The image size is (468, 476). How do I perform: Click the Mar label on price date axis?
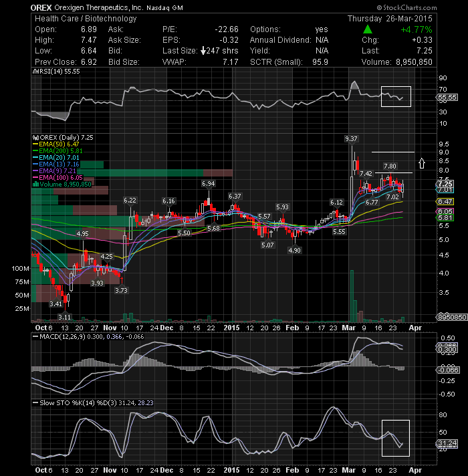(348, 328)
